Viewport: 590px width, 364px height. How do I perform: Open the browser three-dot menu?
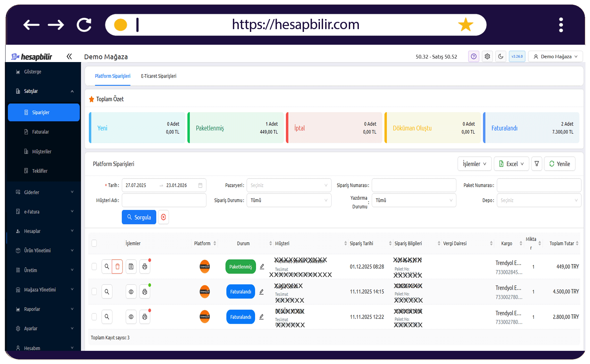(x=561, y=25)
